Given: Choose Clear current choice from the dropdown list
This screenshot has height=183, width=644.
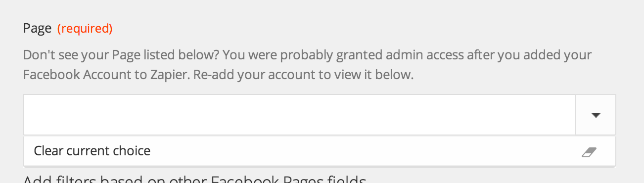Looking at the screenshot, I should coord(320,151).
